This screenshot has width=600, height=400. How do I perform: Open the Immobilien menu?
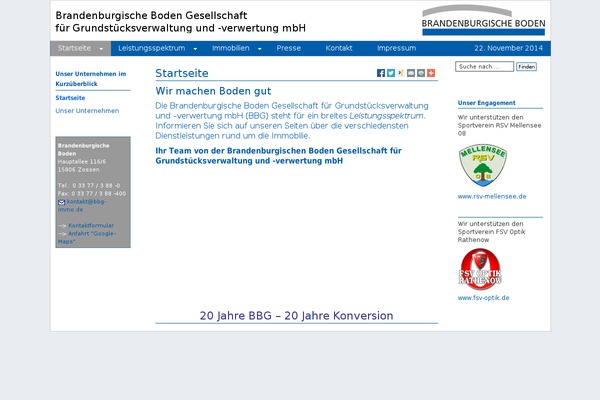(231, 48)
